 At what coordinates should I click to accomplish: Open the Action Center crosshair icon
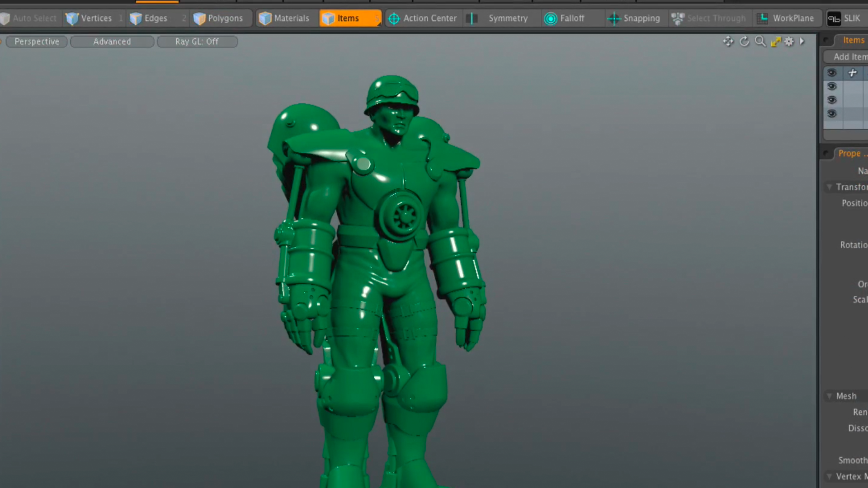click(x=394, y=19)
